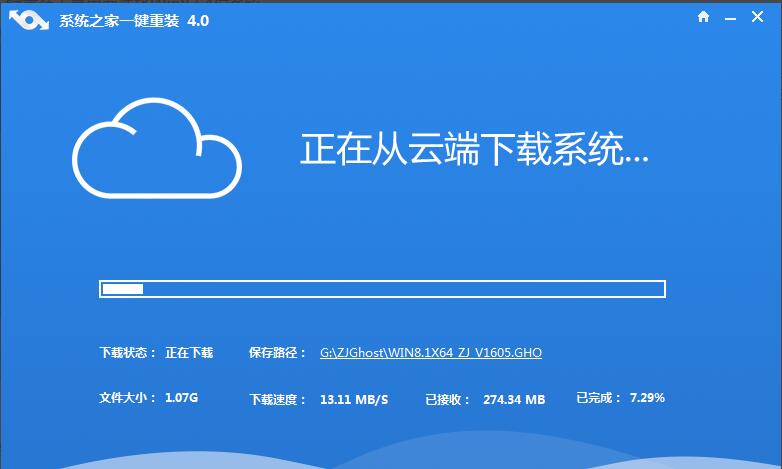782x469 pixels.
Task: Click the download speed value 13.11 MB/S
Action: coord(354,400)
